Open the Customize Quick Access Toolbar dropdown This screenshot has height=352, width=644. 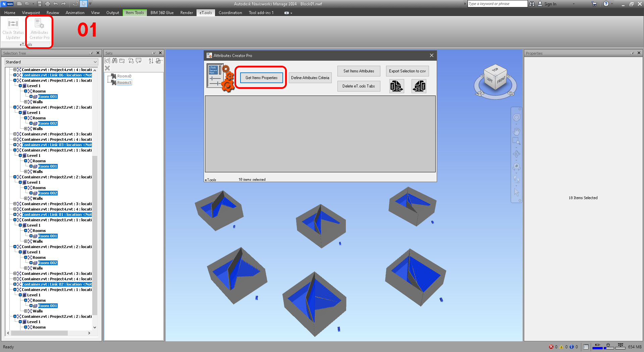tap(90, 4)
